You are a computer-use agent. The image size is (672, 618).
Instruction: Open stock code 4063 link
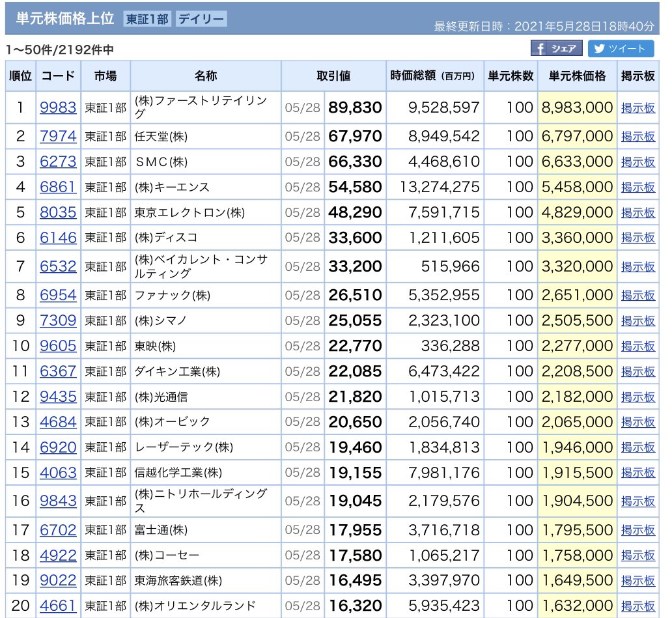click(x=58, y=472)
